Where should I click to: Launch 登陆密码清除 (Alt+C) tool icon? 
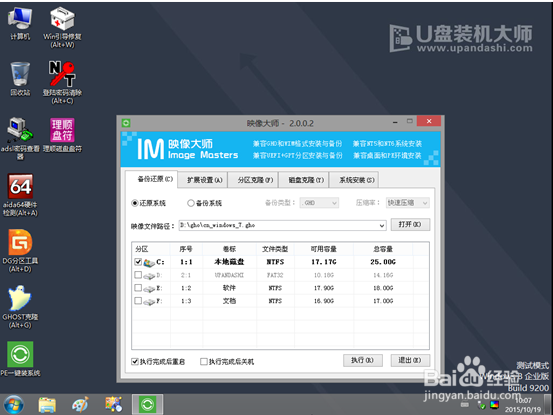point(62,82)
